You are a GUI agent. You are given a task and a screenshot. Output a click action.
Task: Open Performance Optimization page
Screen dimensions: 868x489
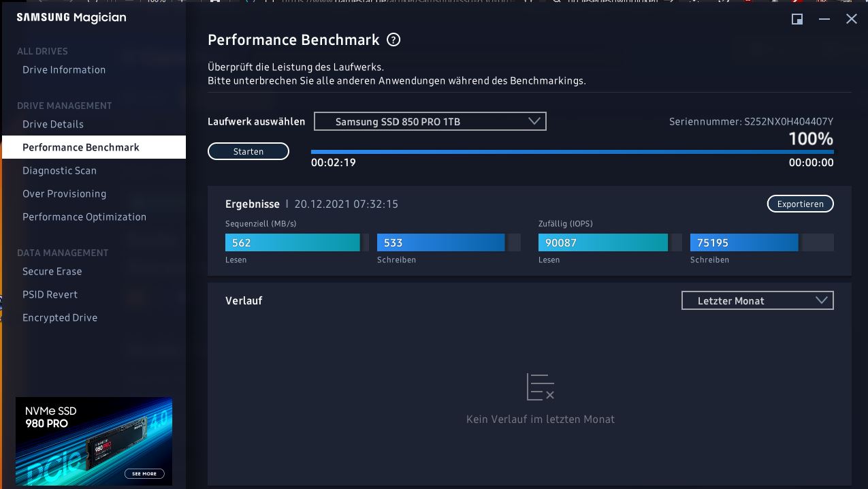pos(84,217)
